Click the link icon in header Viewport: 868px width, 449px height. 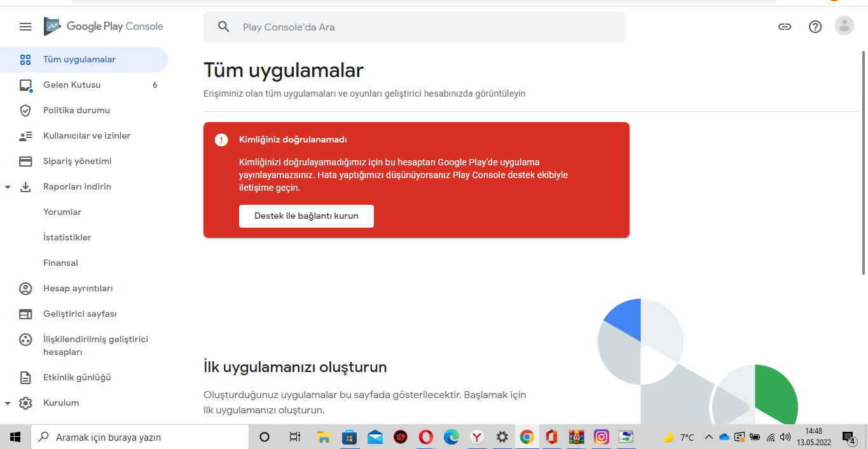click(x=785, y=27)
